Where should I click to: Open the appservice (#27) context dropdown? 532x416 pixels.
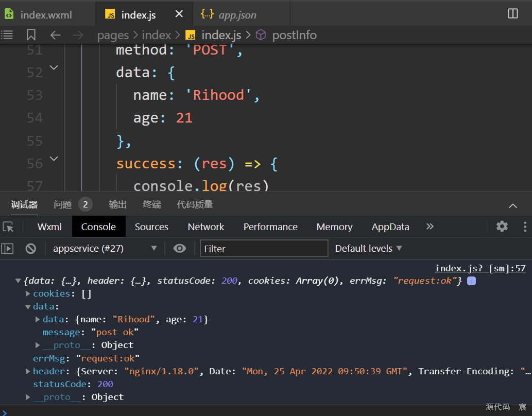tap(105, 248)
